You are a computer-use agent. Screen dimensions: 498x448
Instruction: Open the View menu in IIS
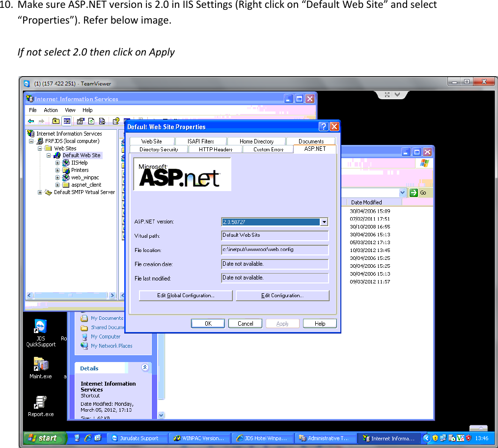(70, 110)
